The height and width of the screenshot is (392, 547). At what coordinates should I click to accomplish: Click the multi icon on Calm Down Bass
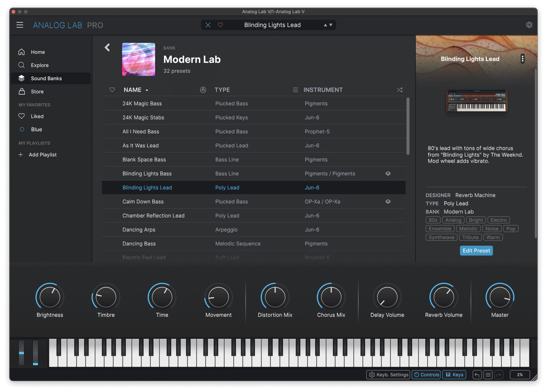[388, 202]
